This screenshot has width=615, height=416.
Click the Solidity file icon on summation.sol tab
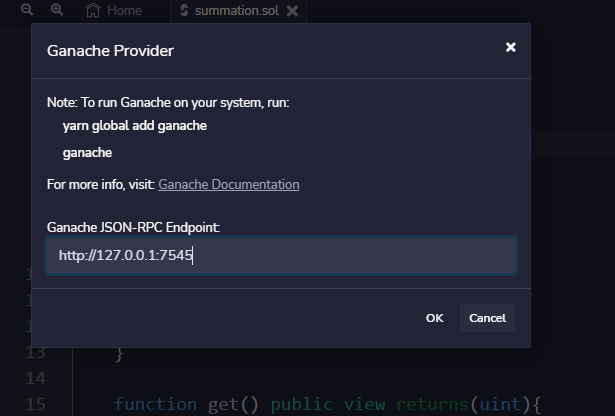184,10
